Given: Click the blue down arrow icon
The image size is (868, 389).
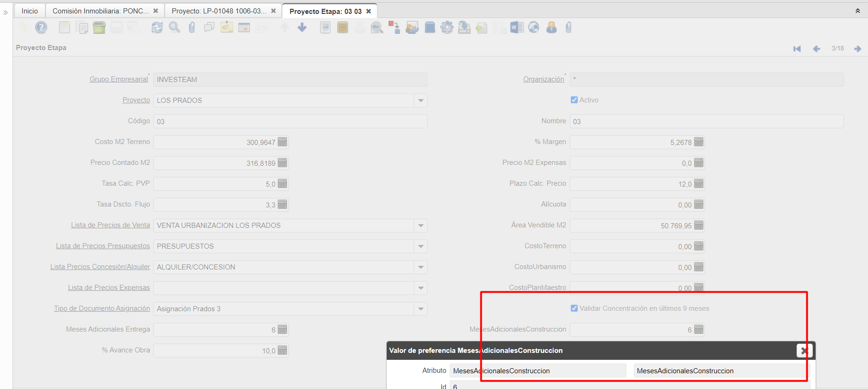Looking at the screenshot, I should coord(302,28).
